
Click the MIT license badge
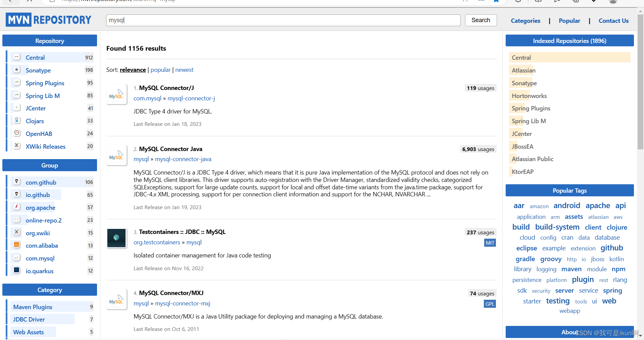point(490,243)
